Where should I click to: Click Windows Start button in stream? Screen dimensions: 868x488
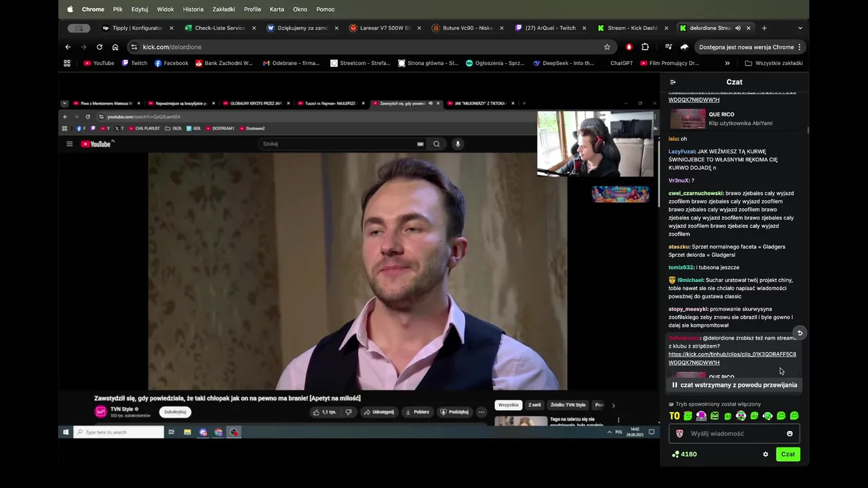click(66, 432)
